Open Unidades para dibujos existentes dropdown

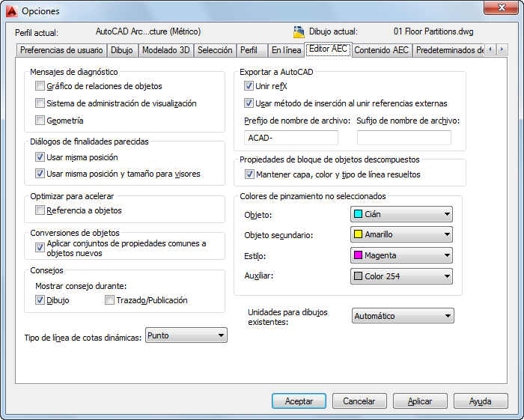403,316
